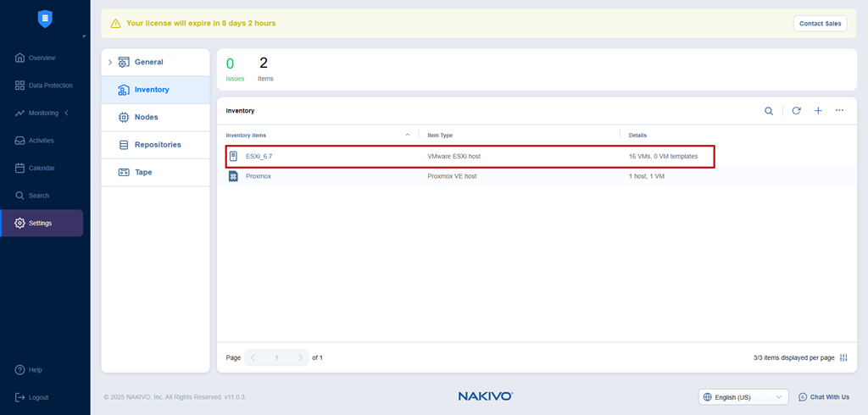The width and height of the screenshot is (868, 415).
Task: Open the ESXi_6.7 inventory item
Action: pos(259,157)
